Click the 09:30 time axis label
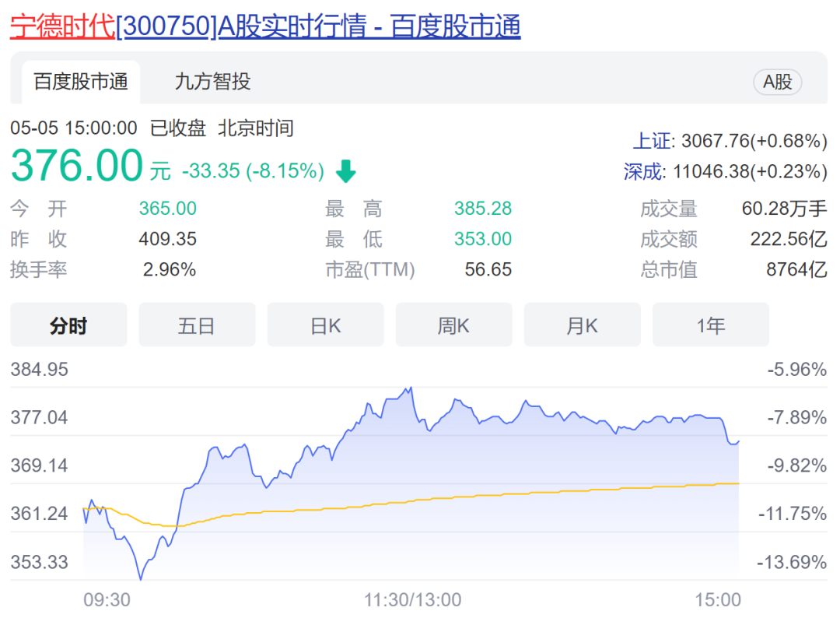The width and height of the screenshot is (840, 618). point(107,600)
